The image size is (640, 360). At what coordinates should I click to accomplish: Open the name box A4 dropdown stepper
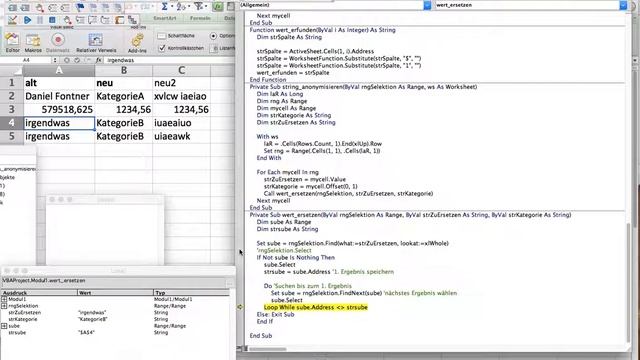(x=55, y=60)
